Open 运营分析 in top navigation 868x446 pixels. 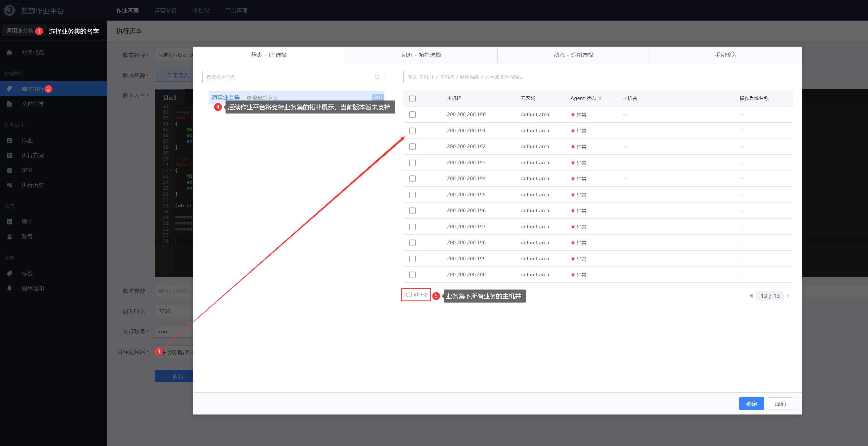click(x=165, y=10)
